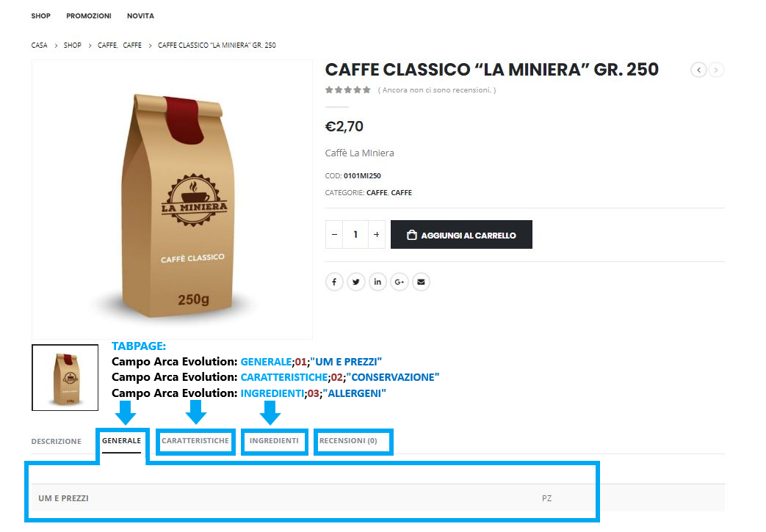Increase quantity with plus button
The image size is (766, 532).
[x=376, y=234]
